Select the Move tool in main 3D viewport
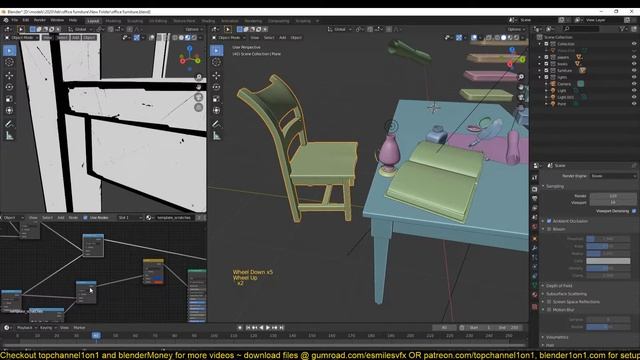The image size is (640, 360). pyautogui.click(x=216, y=76)
